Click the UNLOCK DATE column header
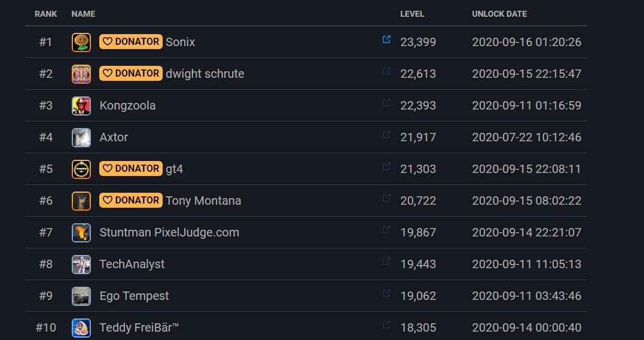Viewport: 644px width, 340px height. tap(499, 14)
